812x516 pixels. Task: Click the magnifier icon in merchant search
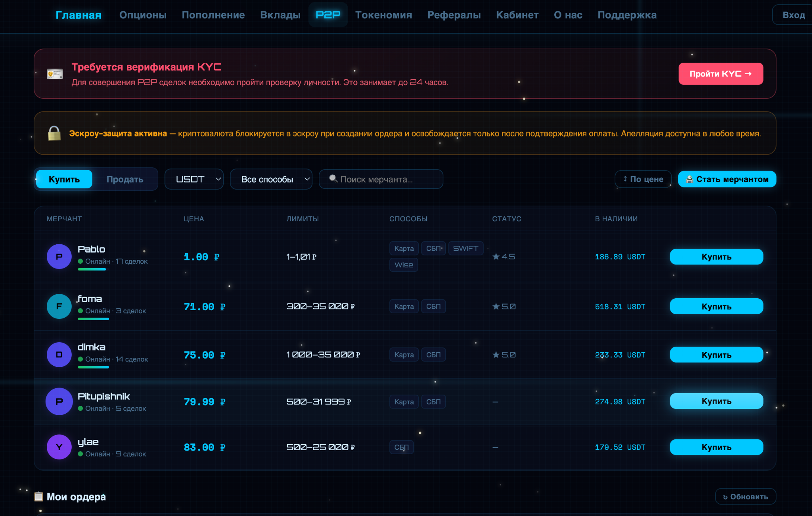pyautogui.click(x=333, y=179)
